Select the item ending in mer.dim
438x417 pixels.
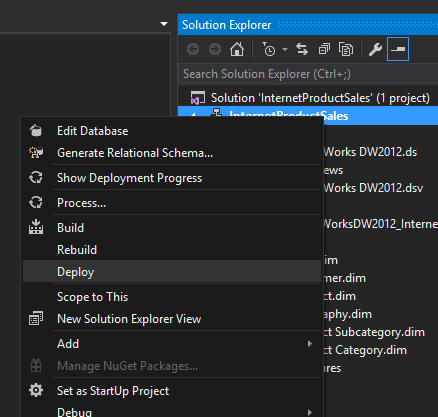click(x=345, y=278)
